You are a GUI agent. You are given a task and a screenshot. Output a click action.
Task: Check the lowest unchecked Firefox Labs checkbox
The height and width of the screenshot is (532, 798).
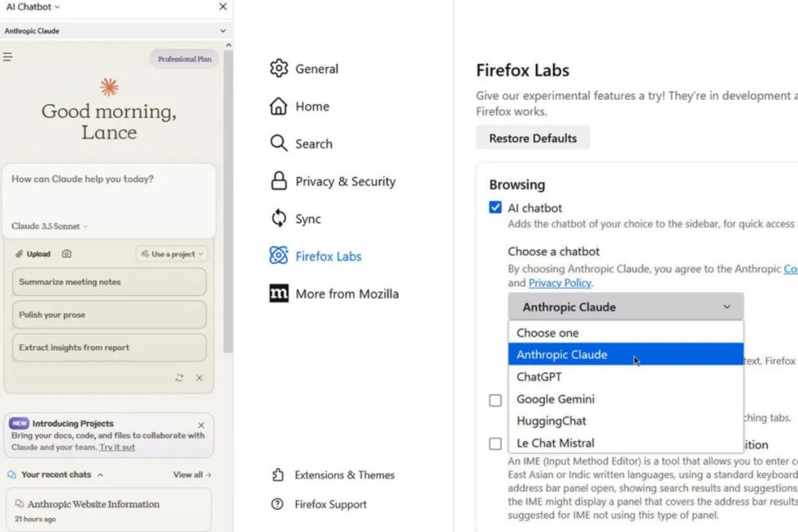(496, 444)
